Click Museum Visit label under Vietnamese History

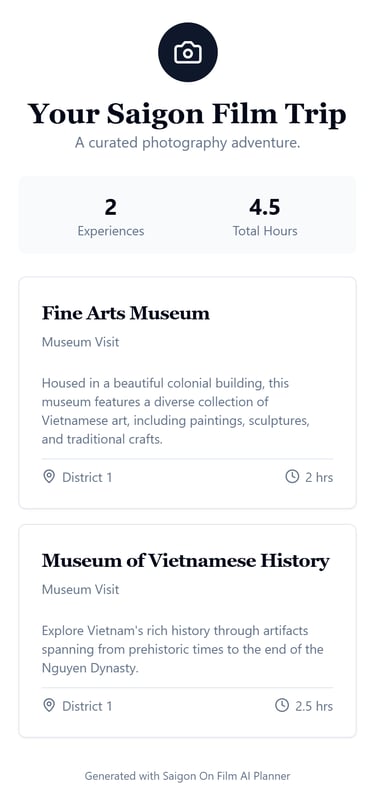point(81,589)
